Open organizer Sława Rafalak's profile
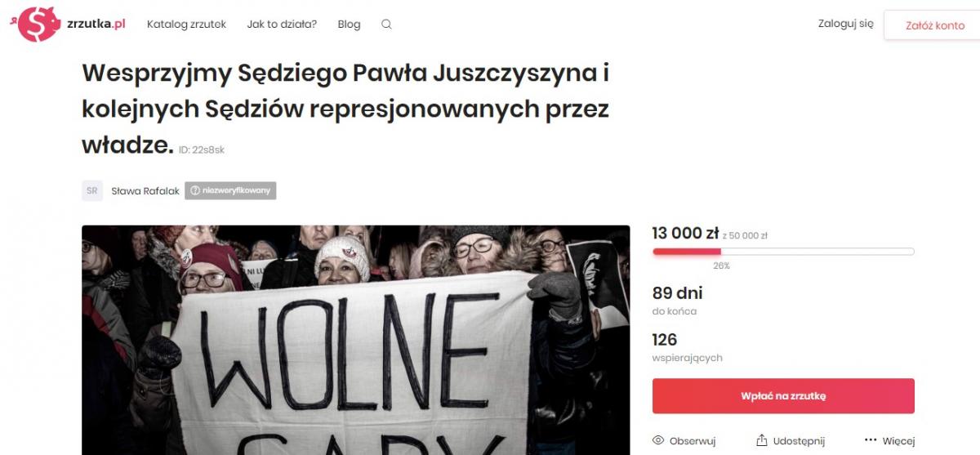This screenshot has height=455, width=980. (x=145, y=191)
